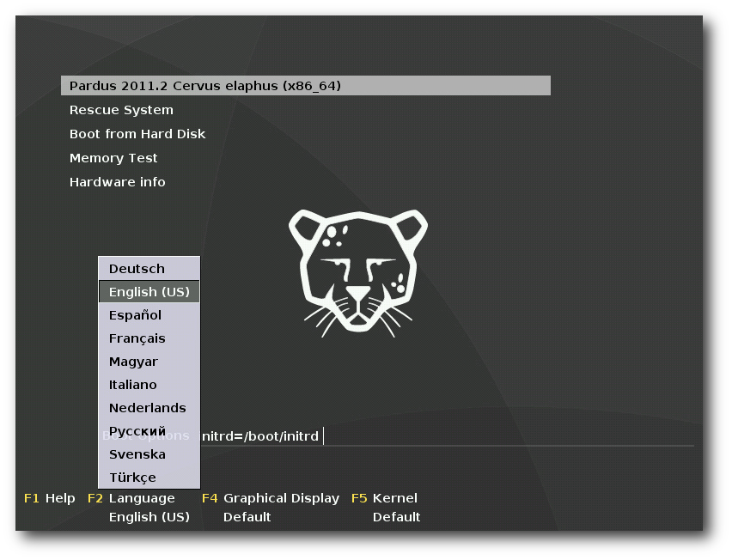Click the F2 Language option
The image size is (732, 560).
point(131,498)
